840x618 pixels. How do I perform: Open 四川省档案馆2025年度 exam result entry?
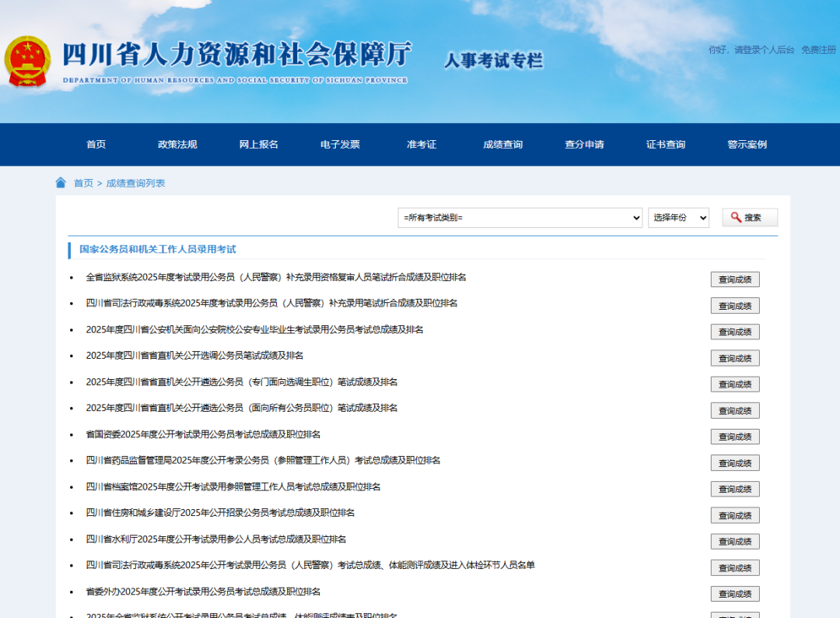[x=233, y=487]
